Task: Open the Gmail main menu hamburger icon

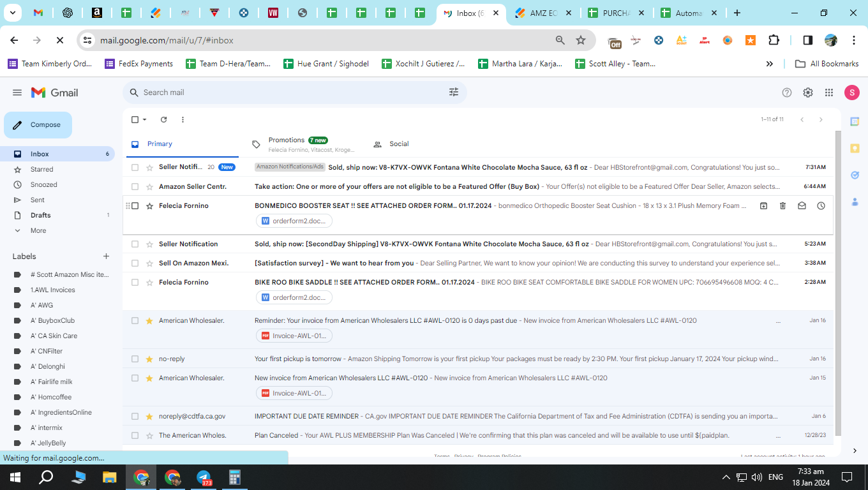Action: 17,93
